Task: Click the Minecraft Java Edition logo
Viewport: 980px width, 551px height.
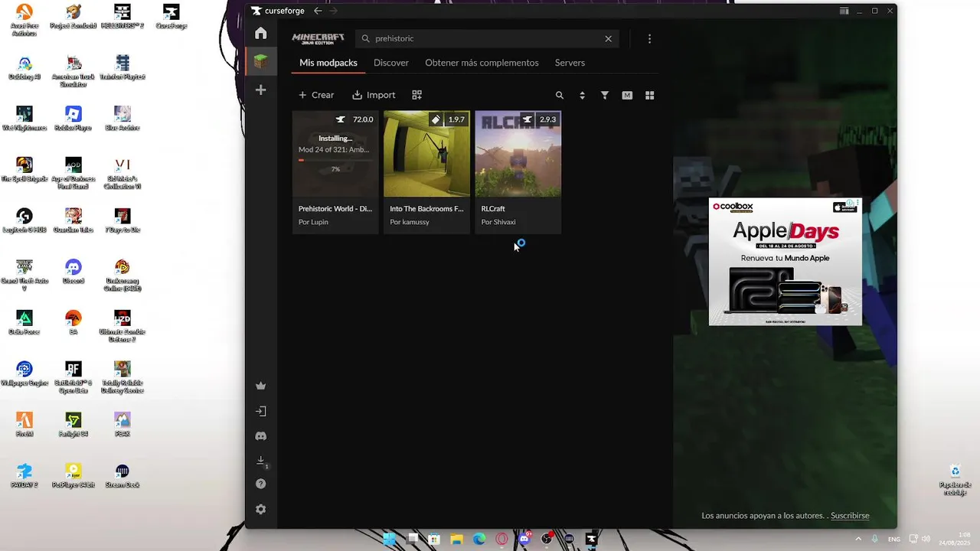Action: [x=318, y=38]
